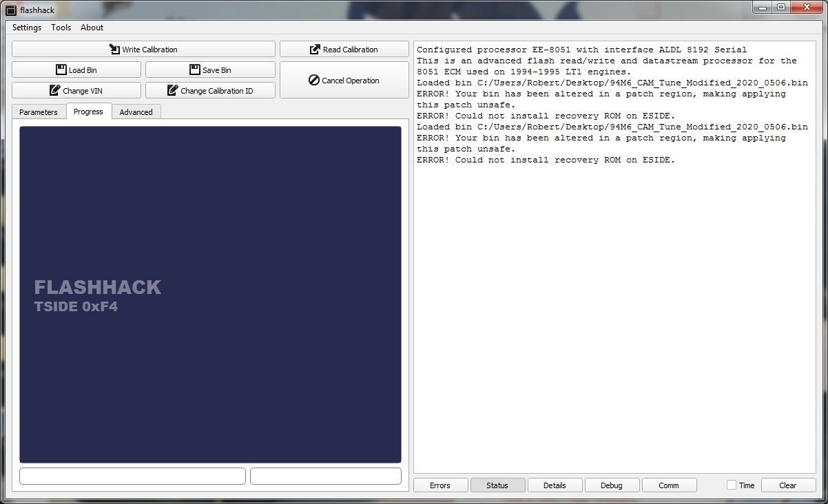Toggle the Details log filter
Viewport: 828px width, 504px height.
[555, 485]
